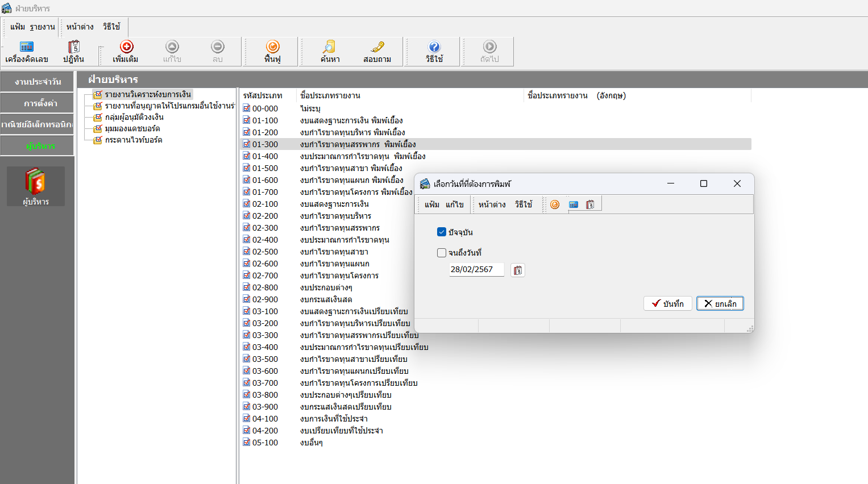
Task: Open the กระดานไวท์บอร์ด tree node
Action: 134,140
